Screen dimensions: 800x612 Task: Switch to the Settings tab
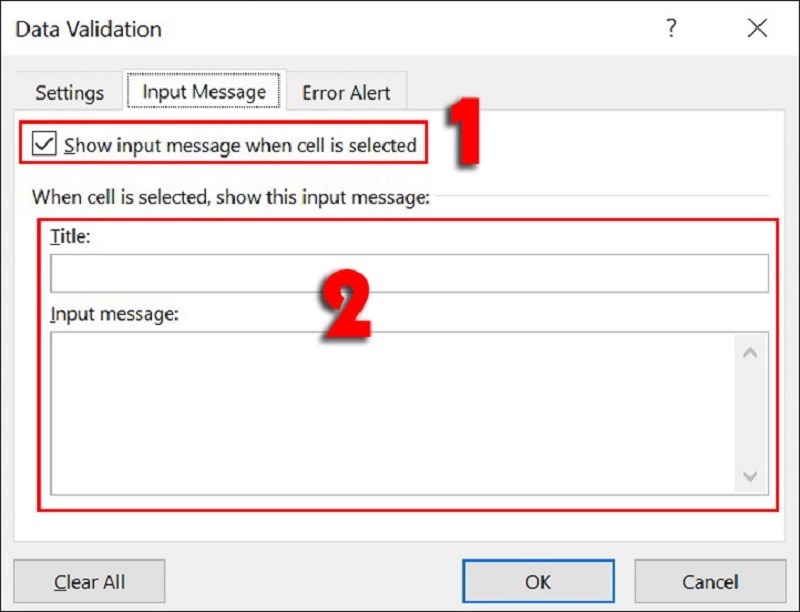click(69, 93)
